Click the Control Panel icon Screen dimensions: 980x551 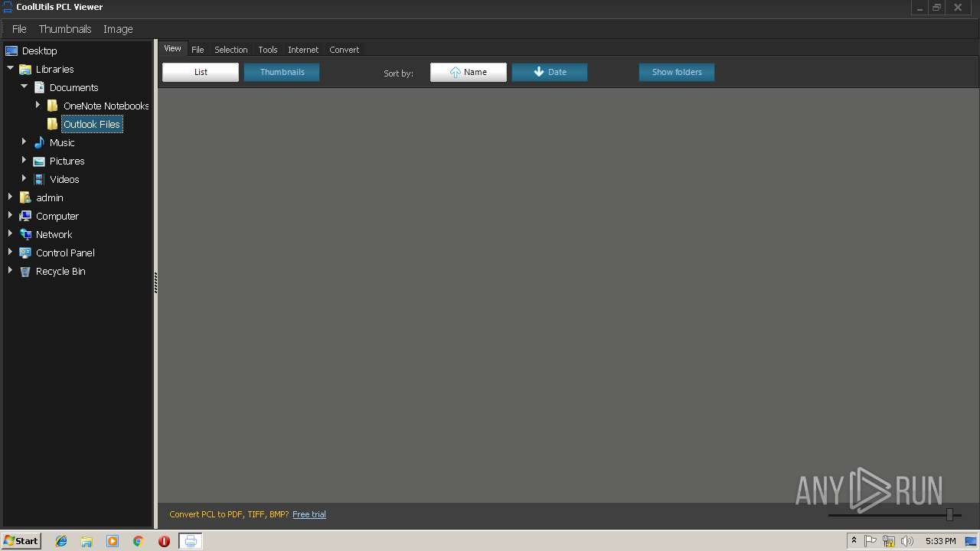point(25,253)
